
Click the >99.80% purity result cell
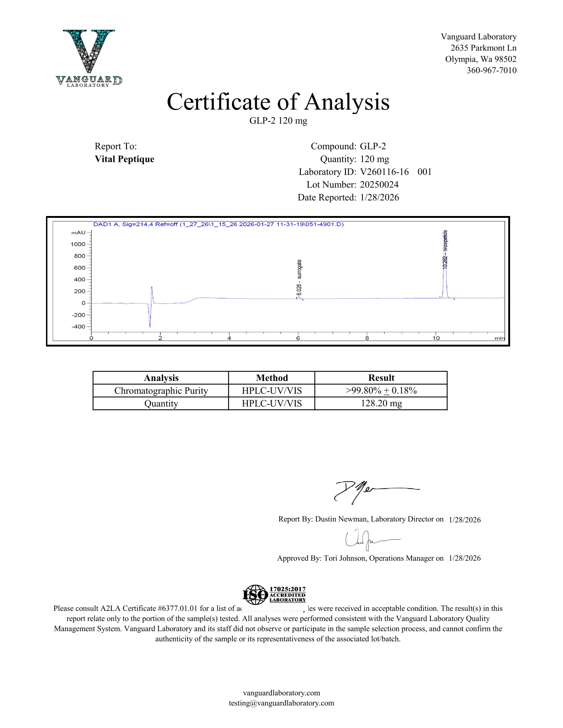[x=381, y=391]
